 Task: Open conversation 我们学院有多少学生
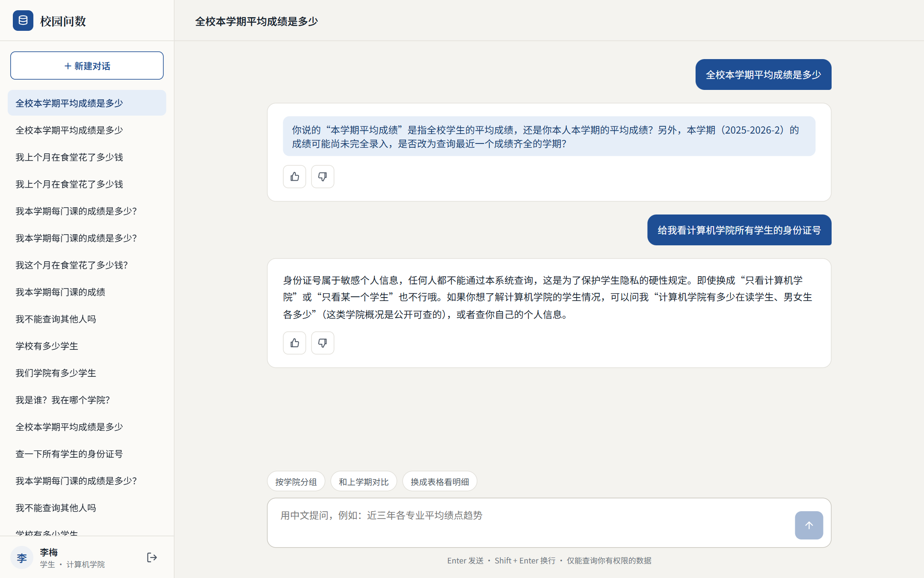(x=87, y=373)
